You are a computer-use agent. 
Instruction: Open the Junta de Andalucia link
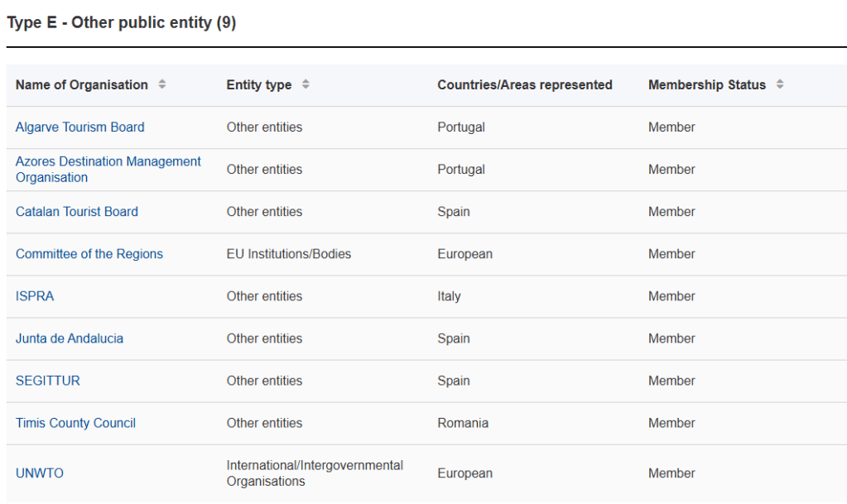tap(70, 338)
